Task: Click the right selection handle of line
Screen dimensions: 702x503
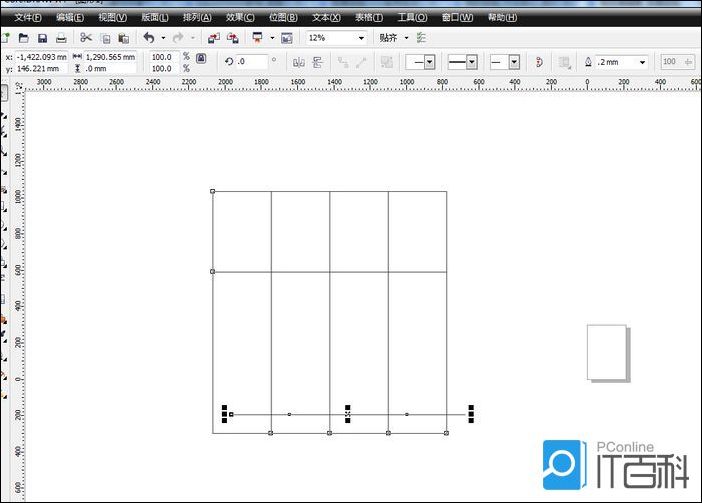Action: [x=471, y=414]
